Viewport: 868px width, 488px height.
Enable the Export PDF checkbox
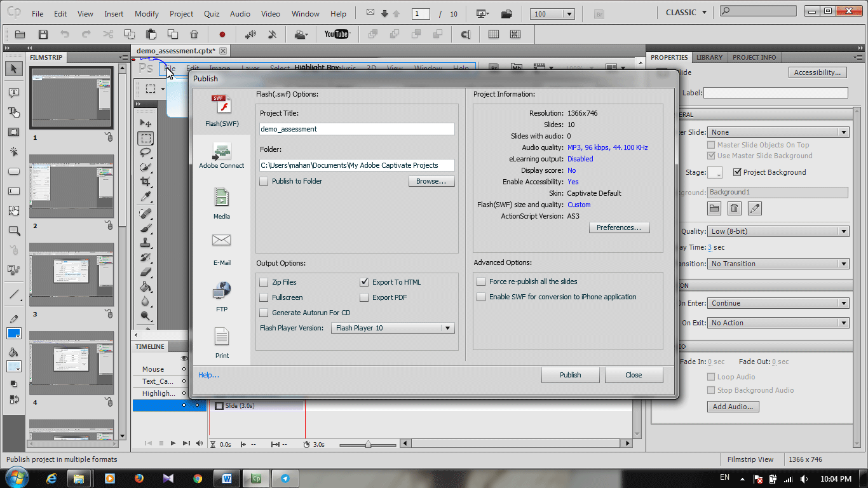(364, 297)
